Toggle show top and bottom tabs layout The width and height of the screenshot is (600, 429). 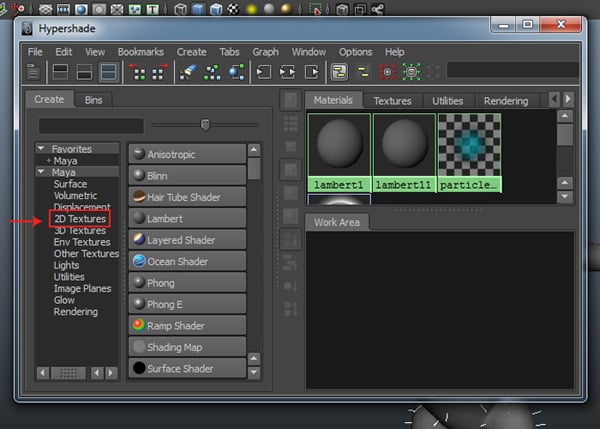coord(108,72)
